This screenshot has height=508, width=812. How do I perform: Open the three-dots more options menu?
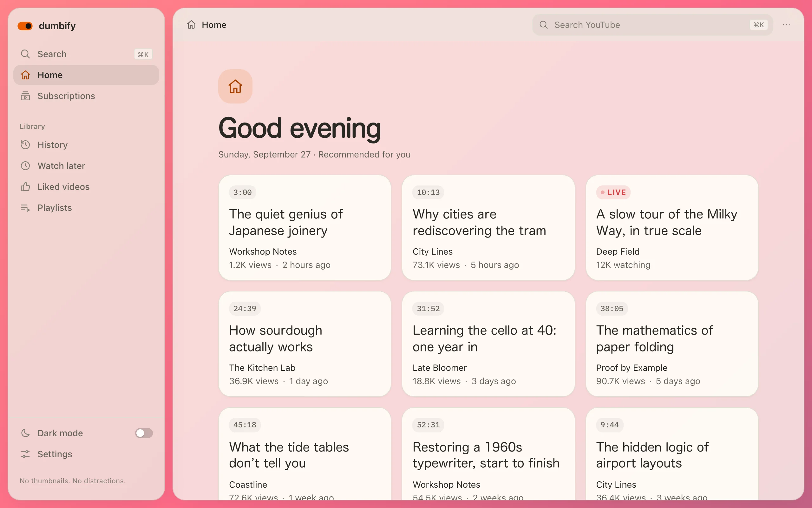tap(787, 25)
